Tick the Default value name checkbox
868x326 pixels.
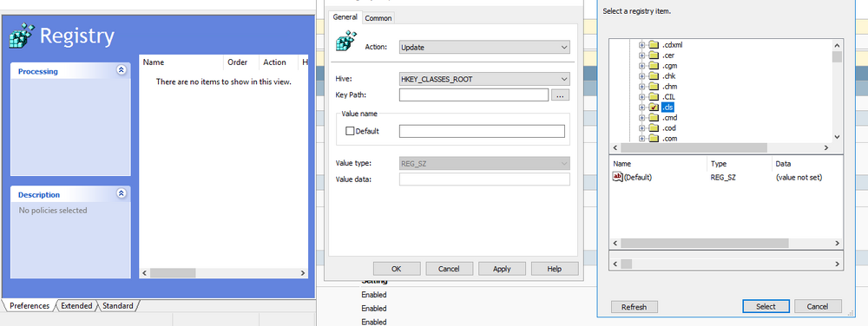pos(350,131)
